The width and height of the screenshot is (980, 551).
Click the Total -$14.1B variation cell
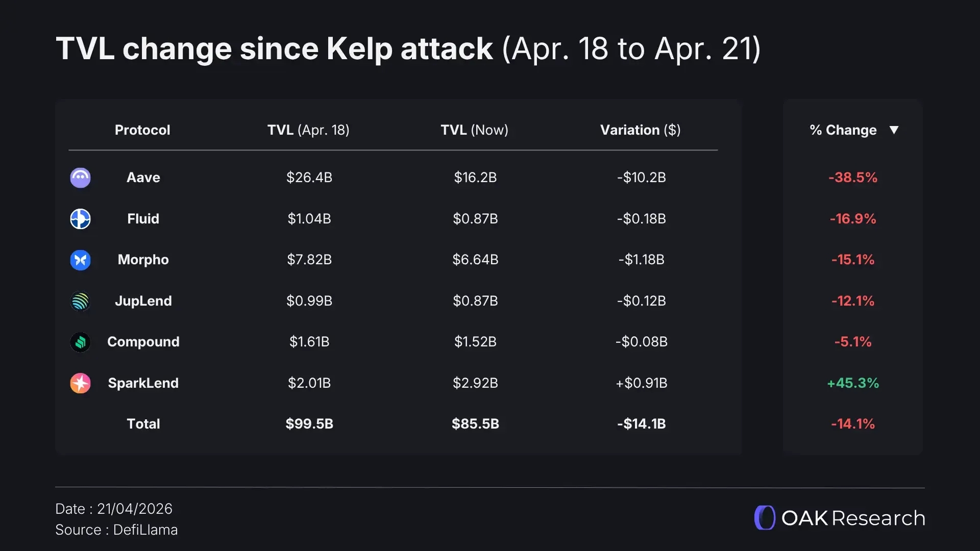(x=641, y=424)
